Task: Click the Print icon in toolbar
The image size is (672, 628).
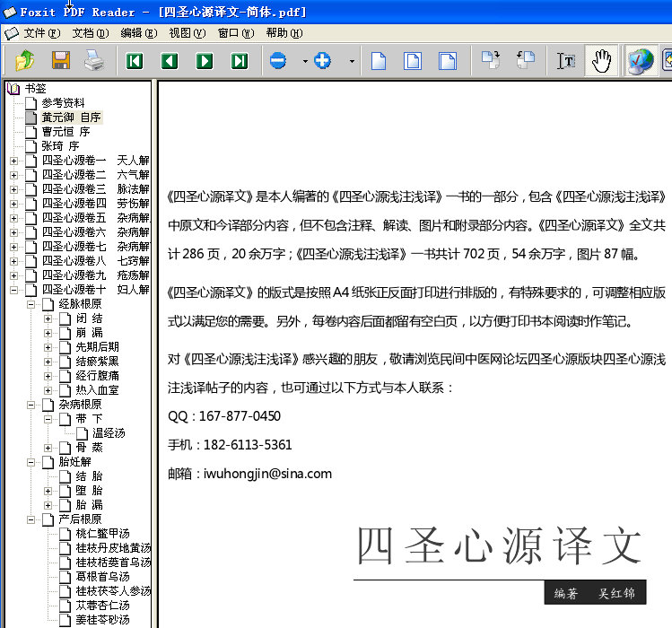Action: click(94, 61)
